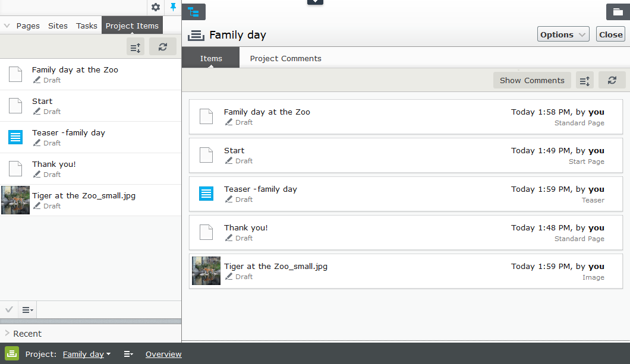Switch to the Sites tab
The height and width of the screenshot is (364, 630).
[58, 26]
